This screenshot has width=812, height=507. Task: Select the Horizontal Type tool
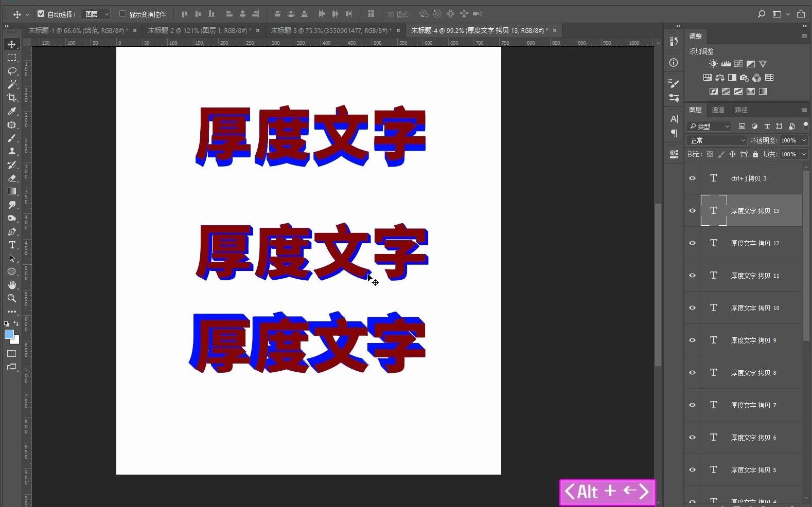[x=12, y=245]
